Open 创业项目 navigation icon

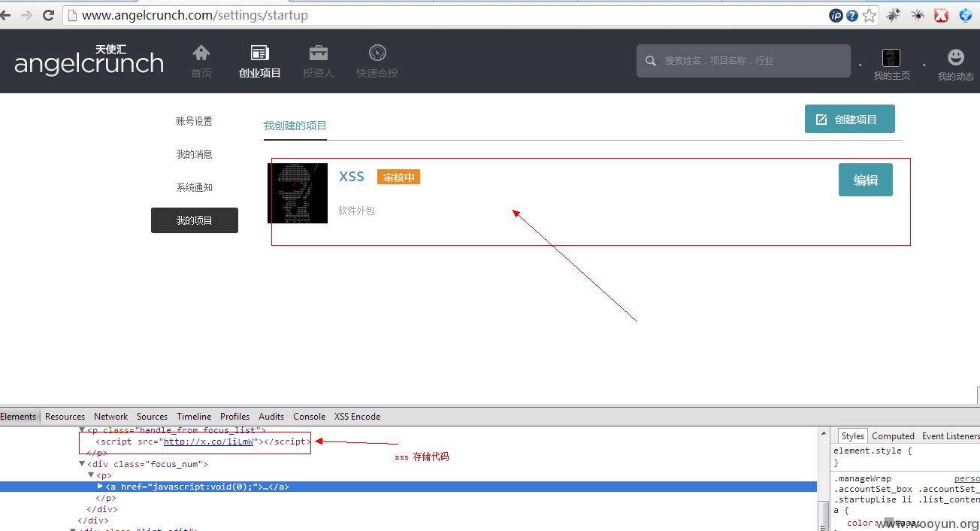pyautogui.click(x=260, y=53)
